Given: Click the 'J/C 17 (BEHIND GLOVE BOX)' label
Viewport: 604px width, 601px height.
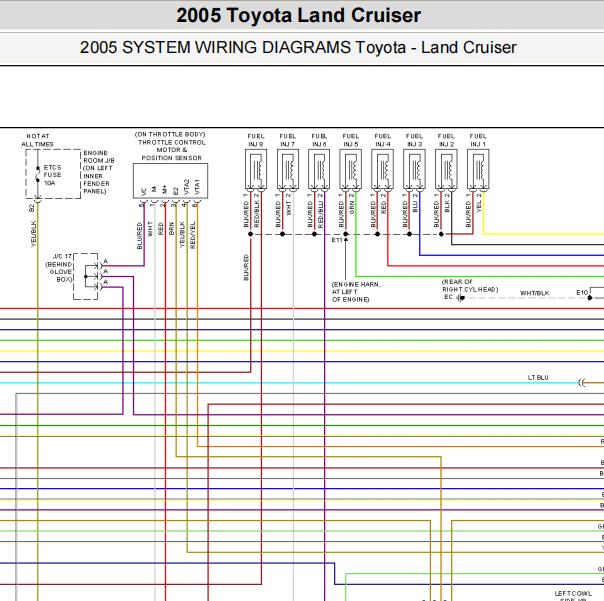Looking at the screenshot, I should (59, 268).
